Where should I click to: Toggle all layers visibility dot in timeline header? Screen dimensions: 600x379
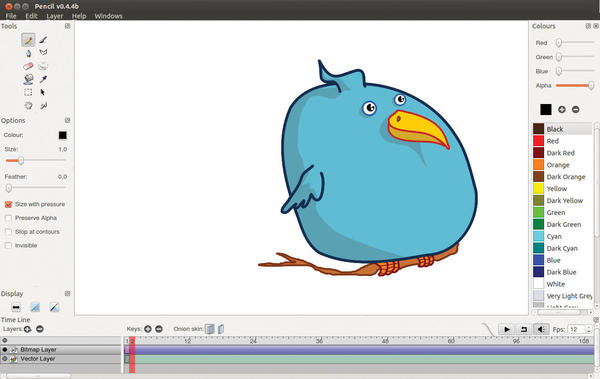point(5,340)
